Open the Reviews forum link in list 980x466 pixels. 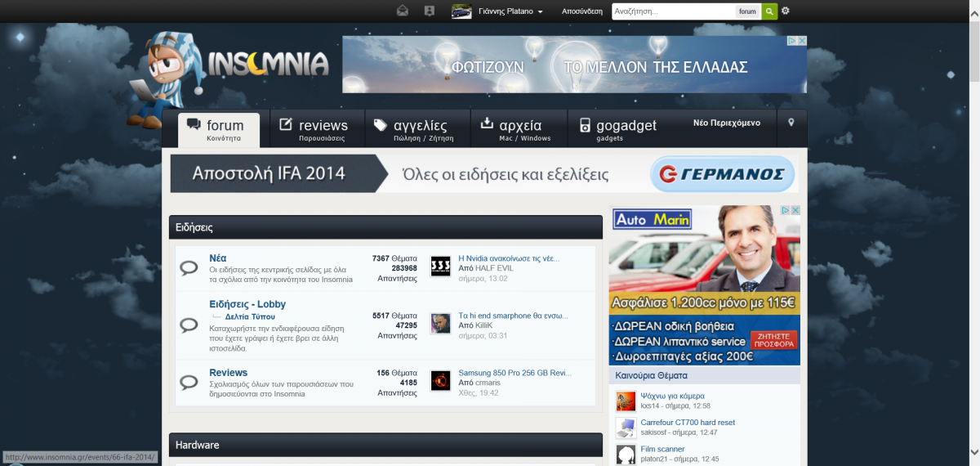pyautogui.click(x=228, y=373)
